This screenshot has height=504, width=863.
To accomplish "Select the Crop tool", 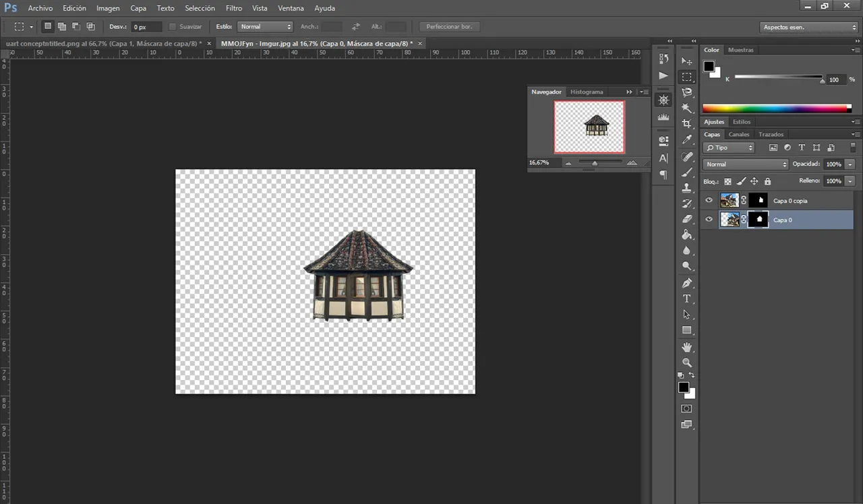I will pos(686,124).
